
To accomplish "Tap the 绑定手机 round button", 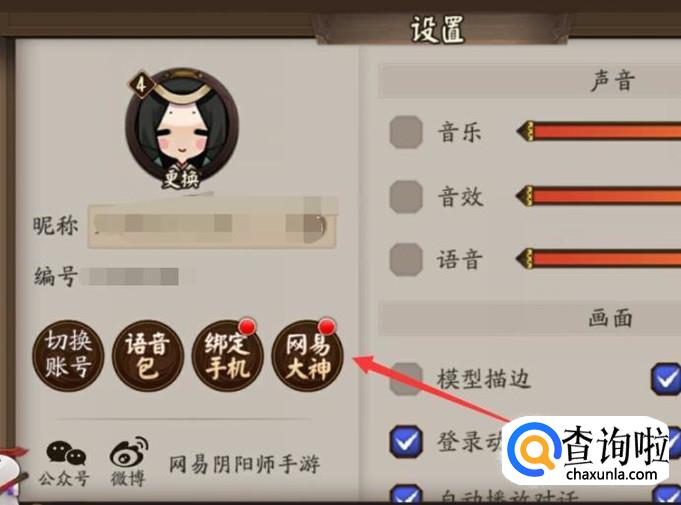I will click(228, 355).
